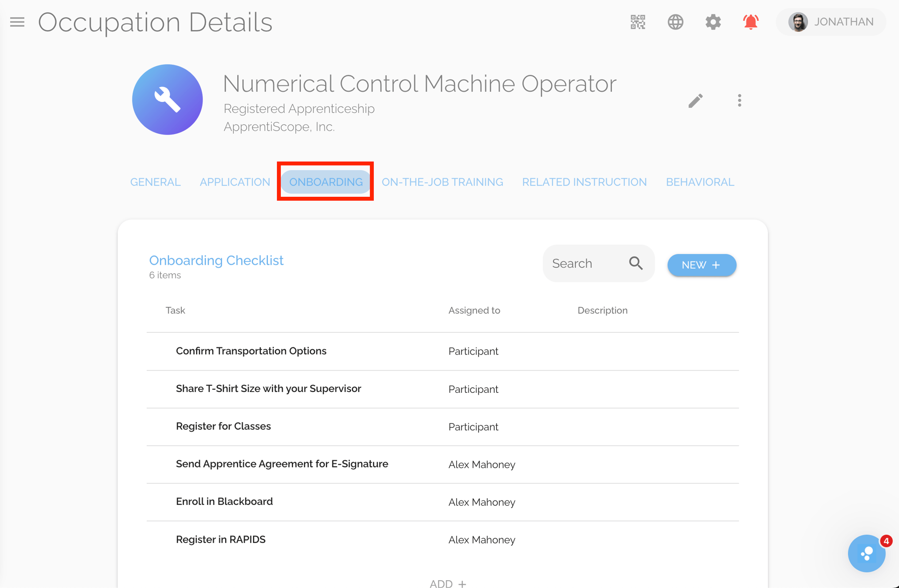Switch to the GENERAL tab
The image size is (899, 588).
[155, 182]
